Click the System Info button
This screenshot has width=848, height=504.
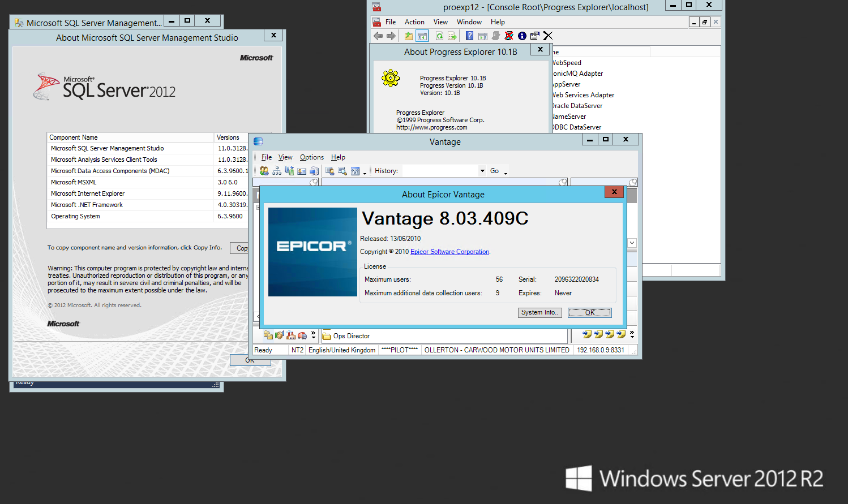(x=540, y=313)
